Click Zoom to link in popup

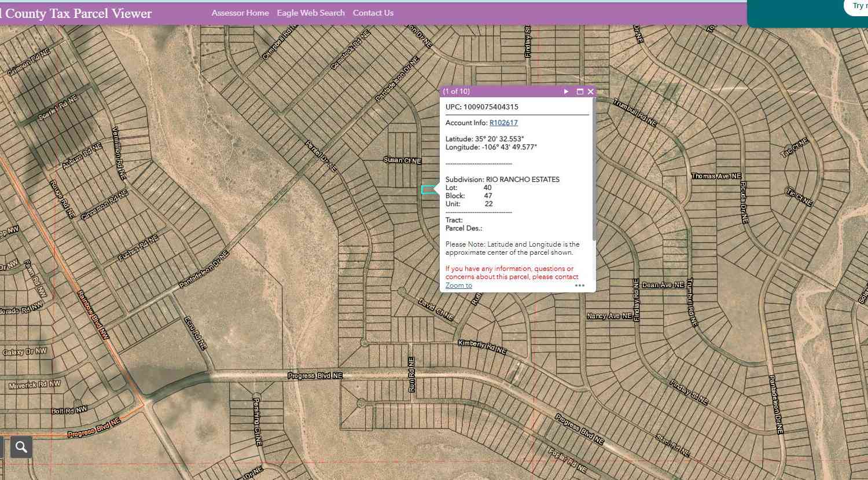click(459, 285)
